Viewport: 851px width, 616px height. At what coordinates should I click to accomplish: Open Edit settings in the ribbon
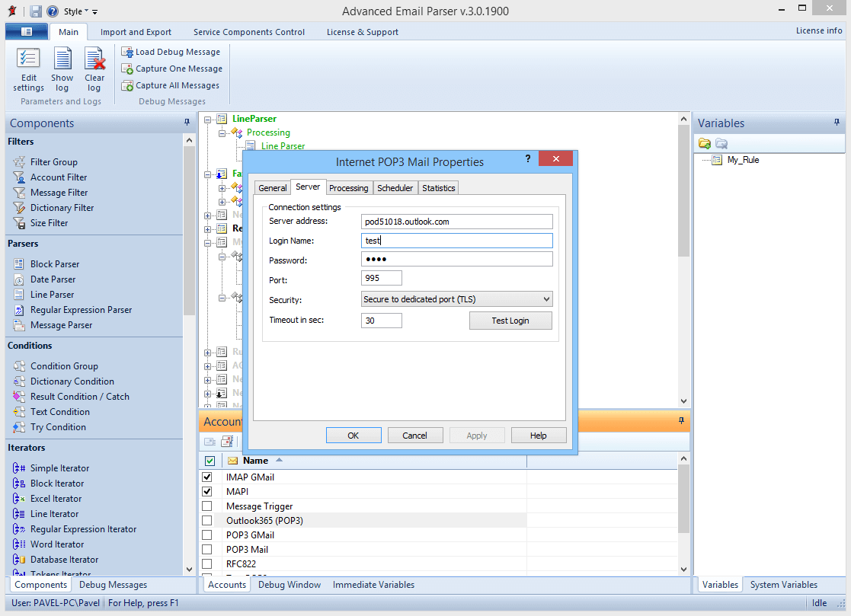click(x=28, y=70)
